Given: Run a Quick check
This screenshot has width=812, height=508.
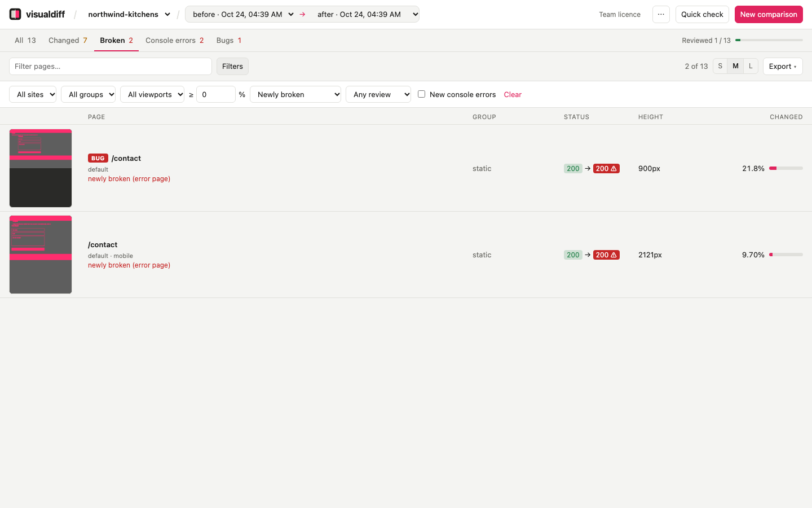Looking at the screenshot, I should 702,14.
